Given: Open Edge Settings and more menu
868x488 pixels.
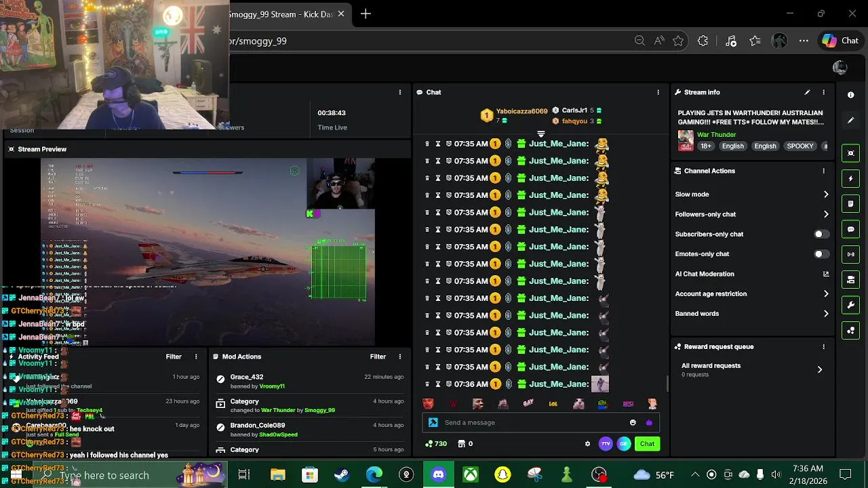Looking at the screenshot, I should 804,41.
